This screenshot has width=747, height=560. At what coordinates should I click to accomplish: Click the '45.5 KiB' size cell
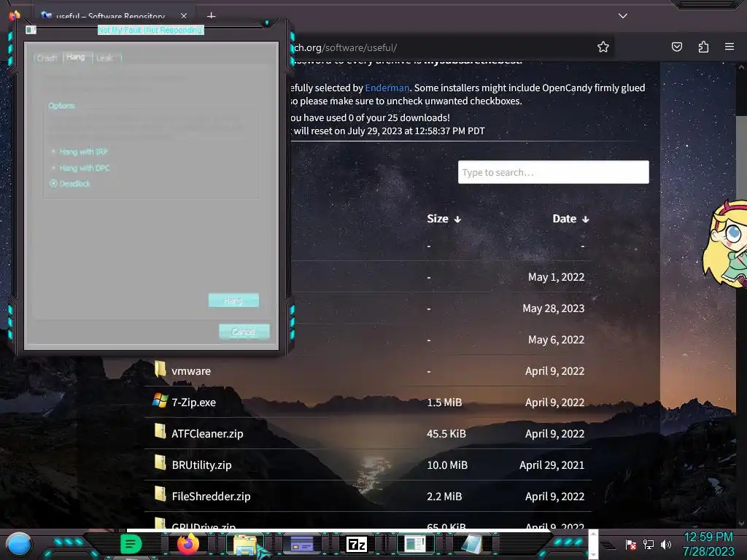click(x=446, y=434)
